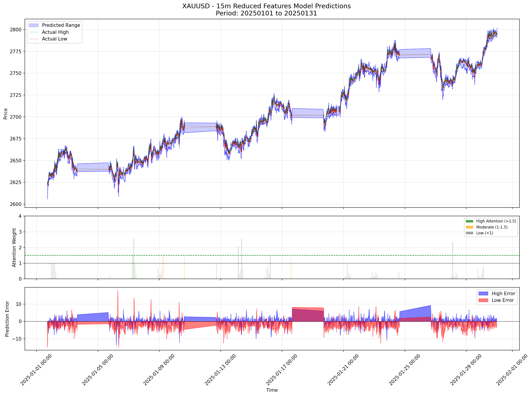The width and height of the screenshot is (532, 396).
Task: Click the Actual High legend entry
Action: tap(55, 32)
